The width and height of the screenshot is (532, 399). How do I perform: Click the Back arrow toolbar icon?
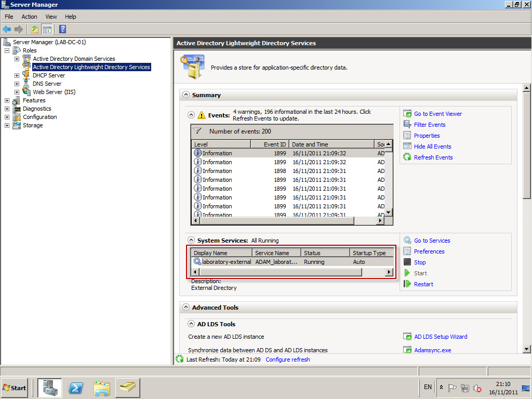pos(7,29)
